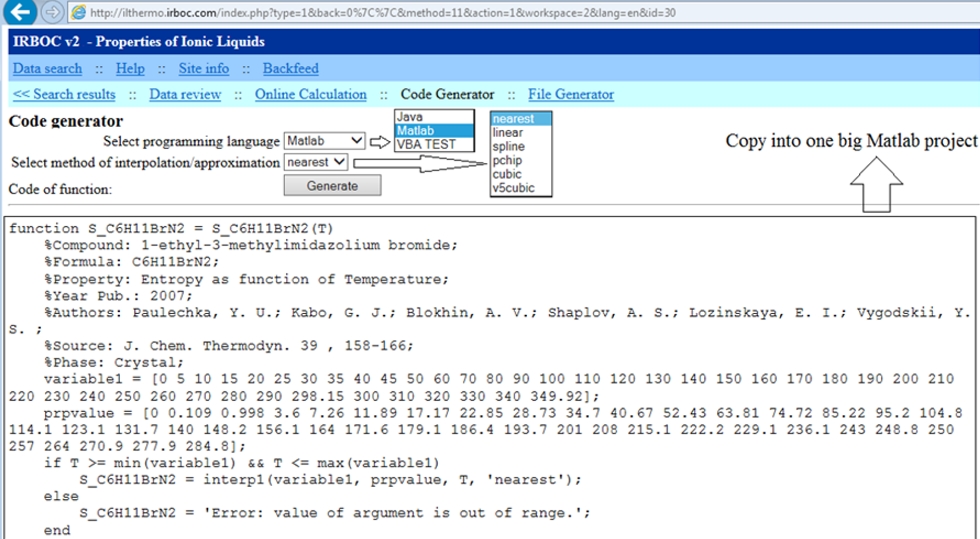Viewport: 980px width, 539px height.
Task: Click the 'Code of function:' label
Action: point(60,190)
